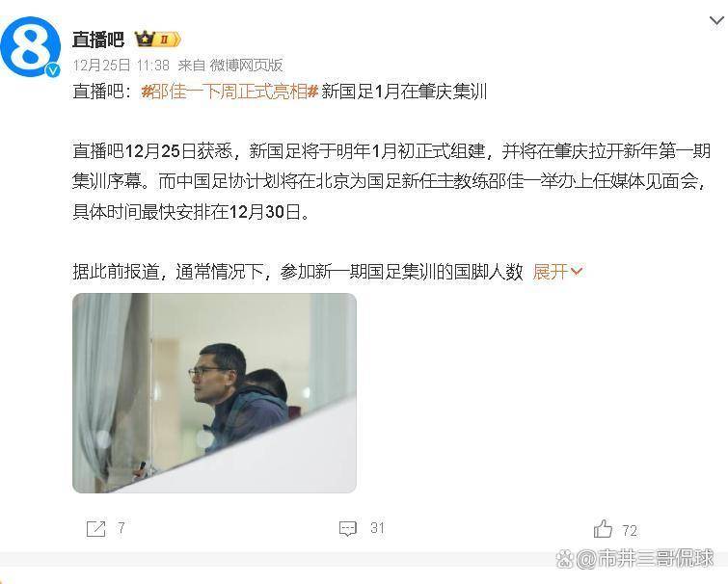Repost using the share icon
Image resolution: width=728 pixels, height=584 pixels.
(x=96, y=528)
